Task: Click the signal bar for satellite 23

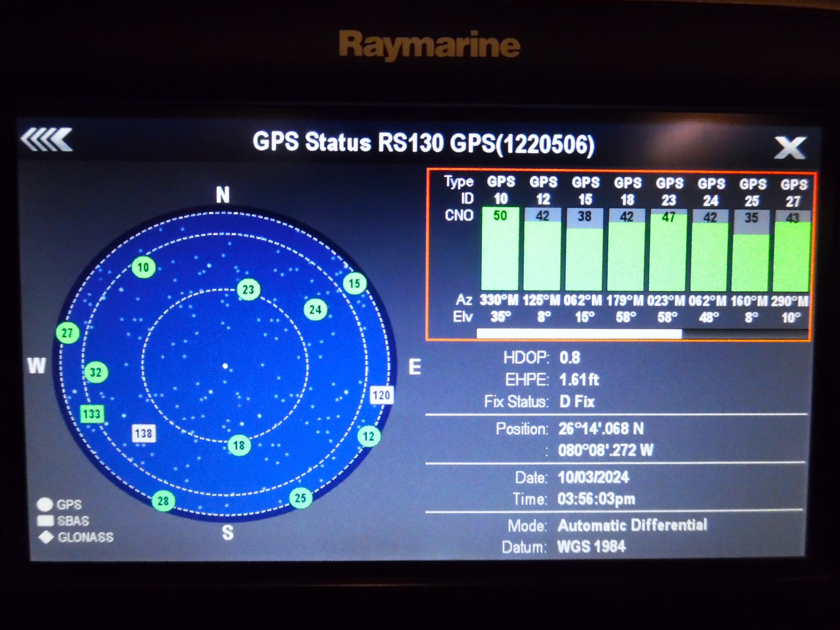Action: point(668,250)
